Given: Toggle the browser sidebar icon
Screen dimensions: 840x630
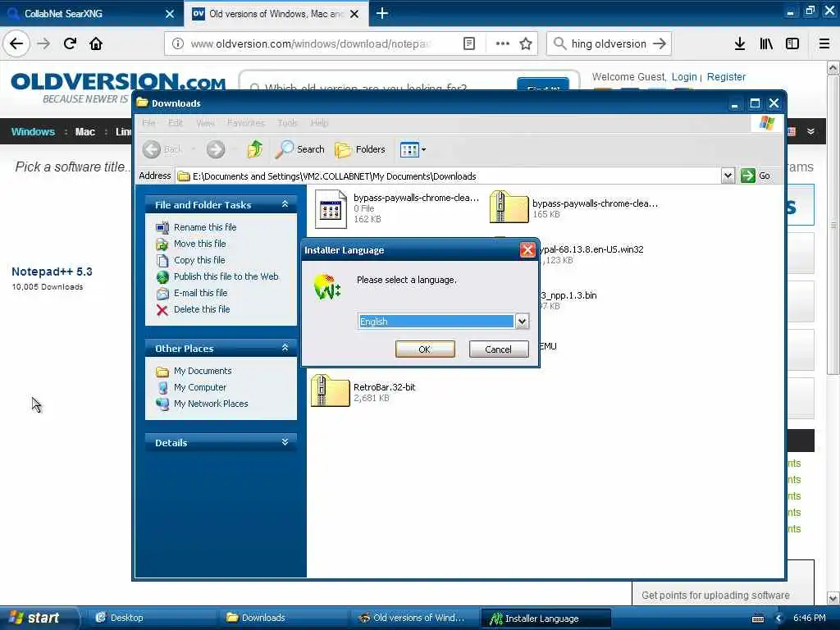Looking at the screenshot, I should (792, 44).
